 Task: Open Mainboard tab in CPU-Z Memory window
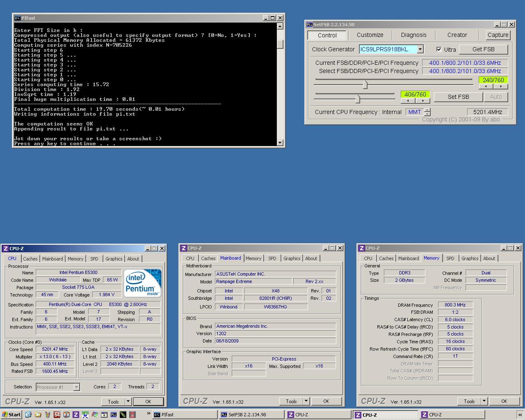point(409,258)
